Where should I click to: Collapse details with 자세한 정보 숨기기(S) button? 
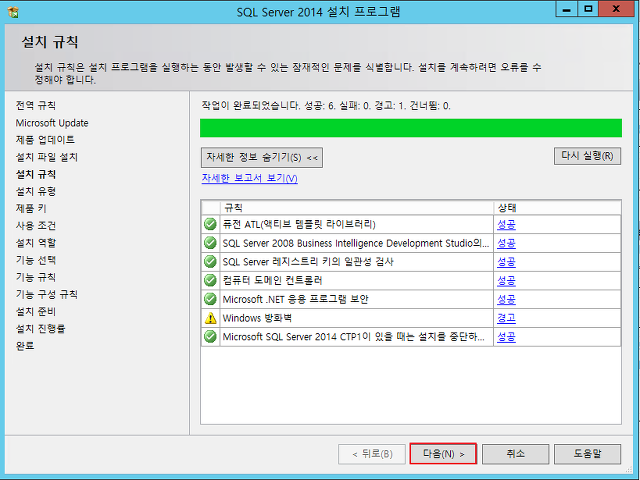tap(262, 158)
